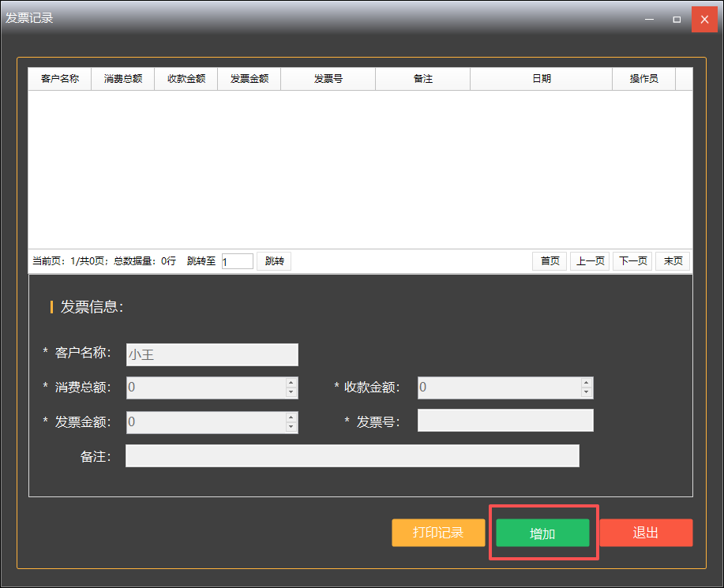Viewport: 724px width, 588px height.
Task: Click the 打印记录 button
Action: coord(438,533)
